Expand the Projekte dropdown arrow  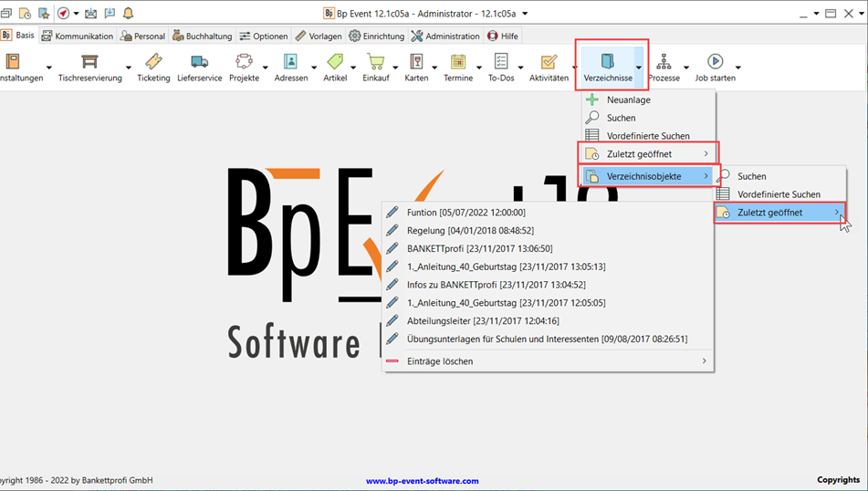pos(266,68)
